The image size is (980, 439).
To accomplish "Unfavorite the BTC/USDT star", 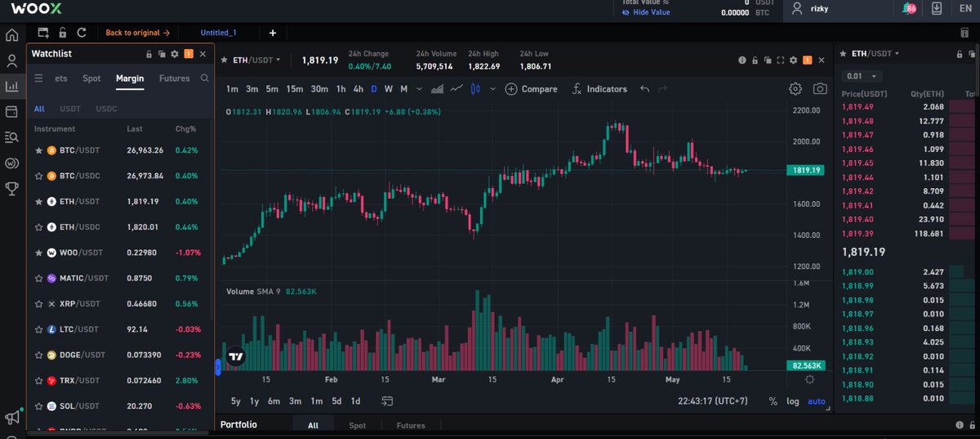I will tap(38, 150).
